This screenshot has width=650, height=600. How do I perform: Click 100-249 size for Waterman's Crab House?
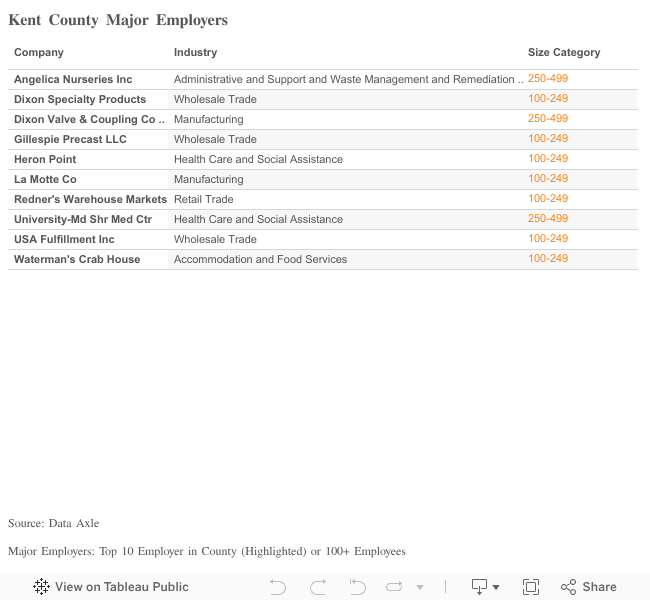[x=548, y=258]
